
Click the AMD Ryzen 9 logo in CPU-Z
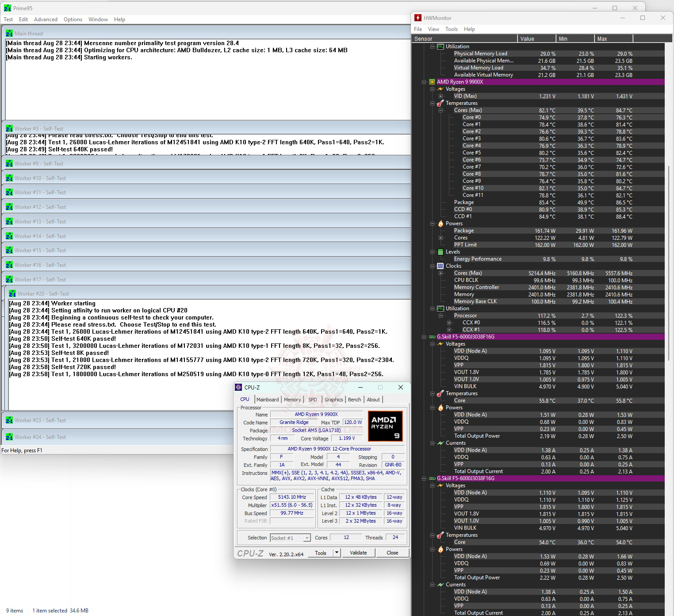coord(385,426)
